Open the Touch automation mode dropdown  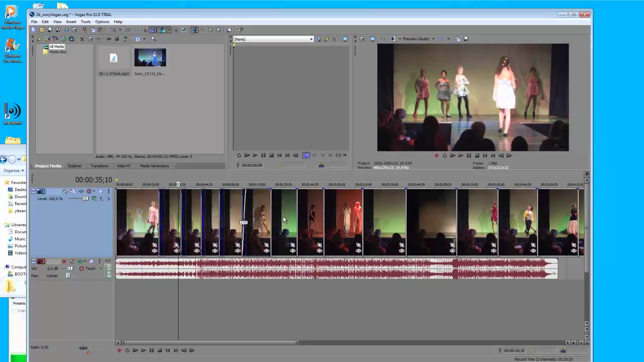[x=101, y=268]
